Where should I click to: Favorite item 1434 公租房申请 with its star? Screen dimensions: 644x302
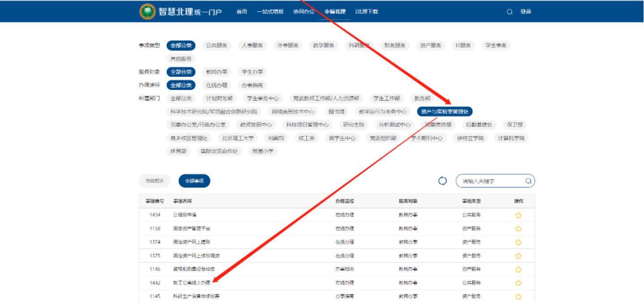pos(518,215)
